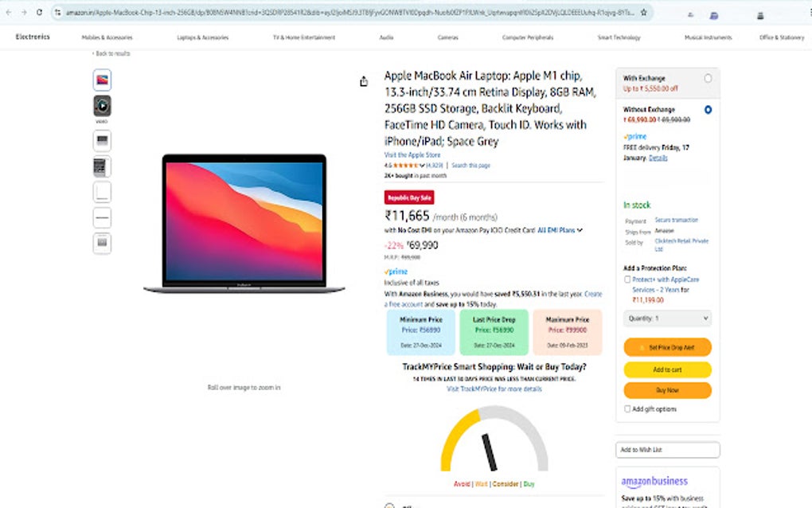Enable Add gift options checkbox
Screen dimensions: 812x508
(627, 409)
